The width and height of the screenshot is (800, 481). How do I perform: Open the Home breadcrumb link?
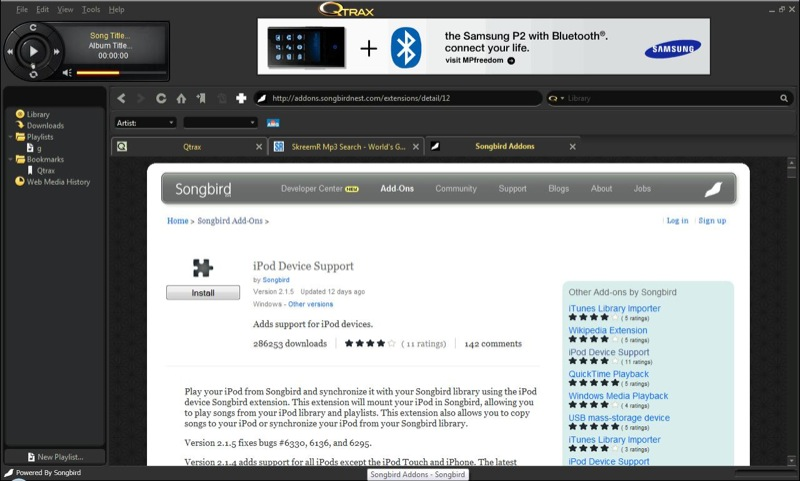tap(178, 221)
